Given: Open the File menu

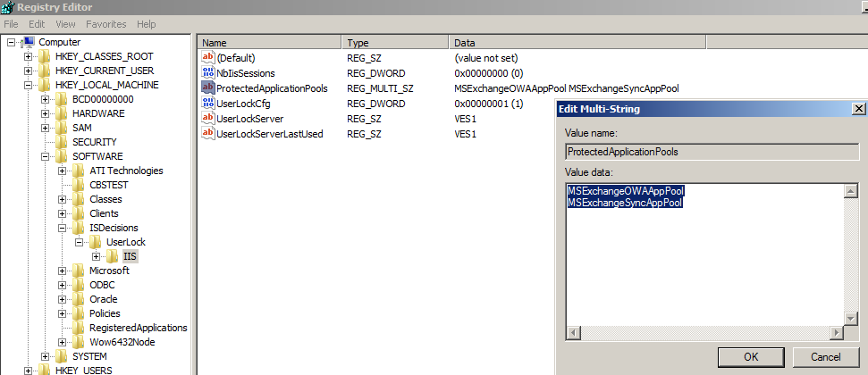Looking at the screenshot, I should click(x=11, y=24).
